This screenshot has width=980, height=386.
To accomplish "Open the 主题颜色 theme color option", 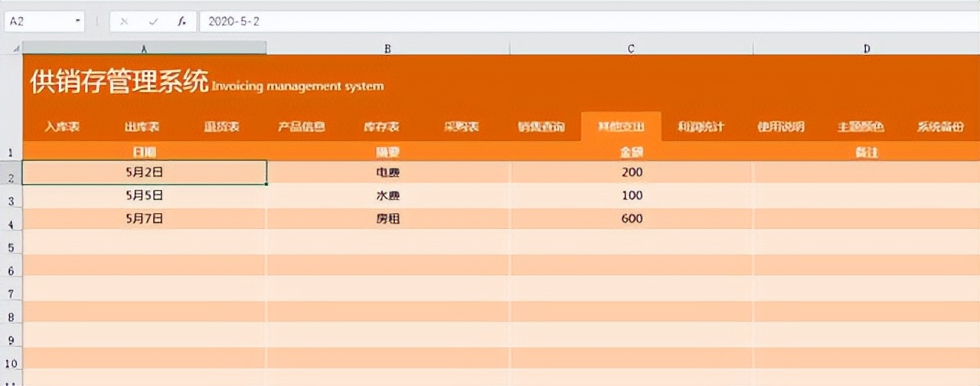I will 860,127.
